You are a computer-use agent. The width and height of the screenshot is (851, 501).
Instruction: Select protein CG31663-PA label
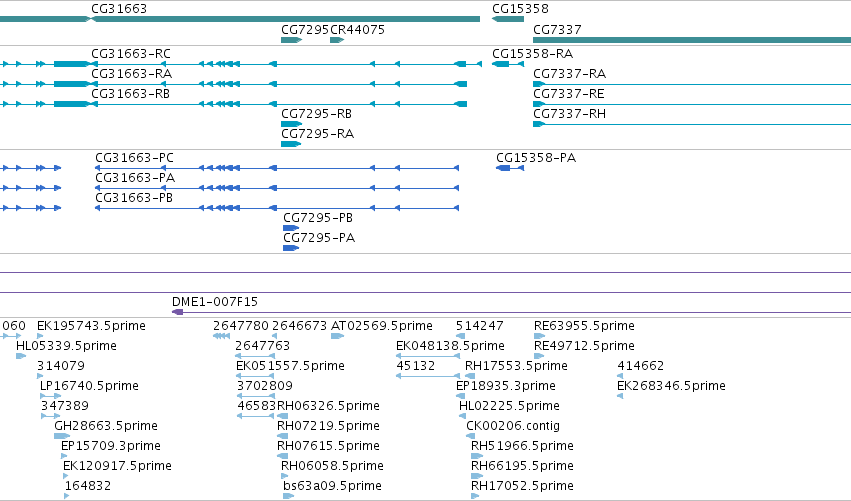(135, 178)
